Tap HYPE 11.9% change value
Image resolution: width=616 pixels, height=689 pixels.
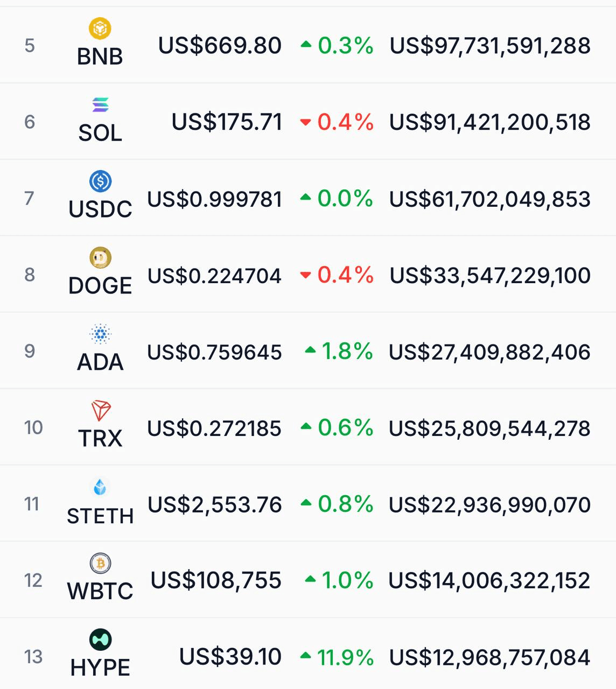pyautogui.click(x=345, y=657)
